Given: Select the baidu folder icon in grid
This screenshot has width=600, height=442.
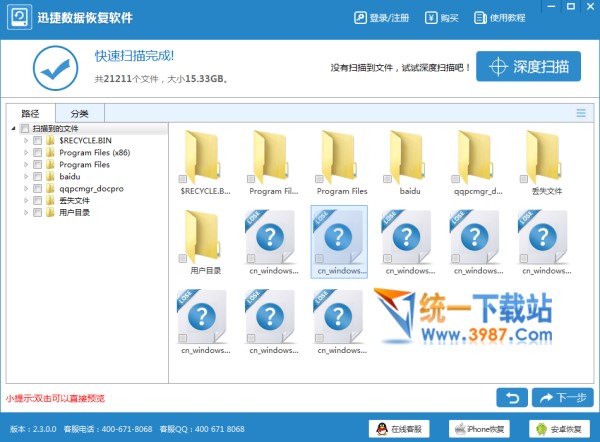Looking at the screenshot, I should (407, 157).
